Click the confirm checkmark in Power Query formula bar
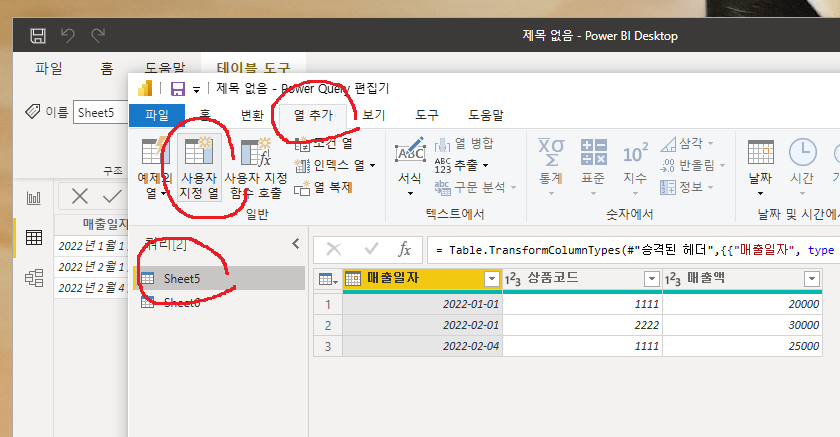Viewport: 840px width, 437px height. pyautogui.click(x=371, y=249)
